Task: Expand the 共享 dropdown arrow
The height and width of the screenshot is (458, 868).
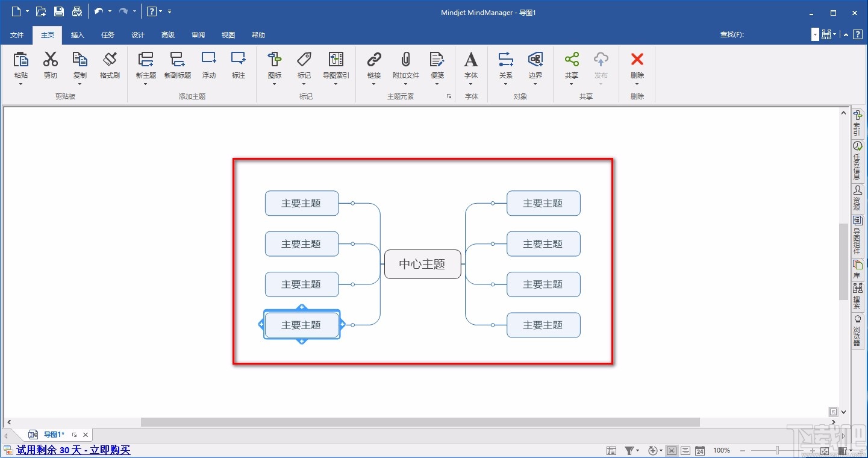Action: (572, 84)
